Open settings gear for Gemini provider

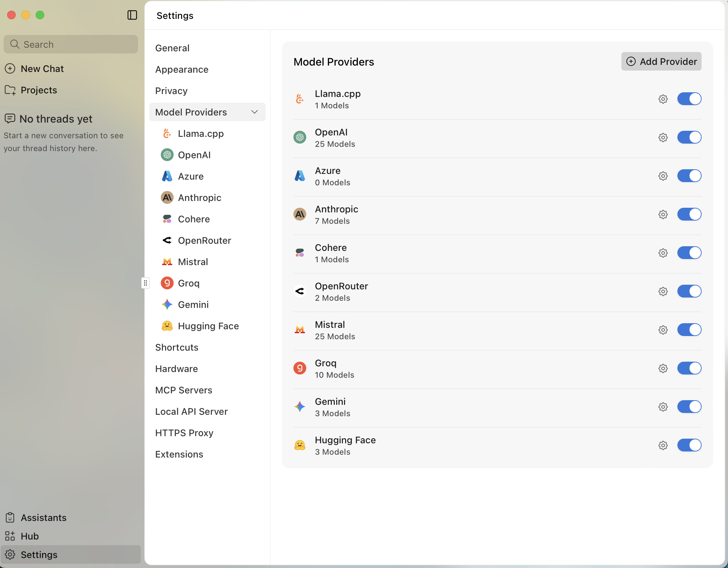tap(663, 407)
